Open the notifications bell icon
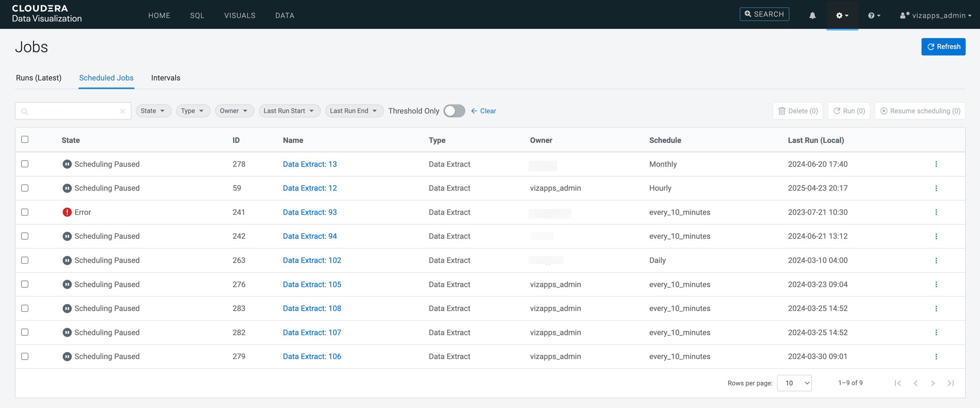This screenshot has height=408, width=980. [x=812, y=16]
